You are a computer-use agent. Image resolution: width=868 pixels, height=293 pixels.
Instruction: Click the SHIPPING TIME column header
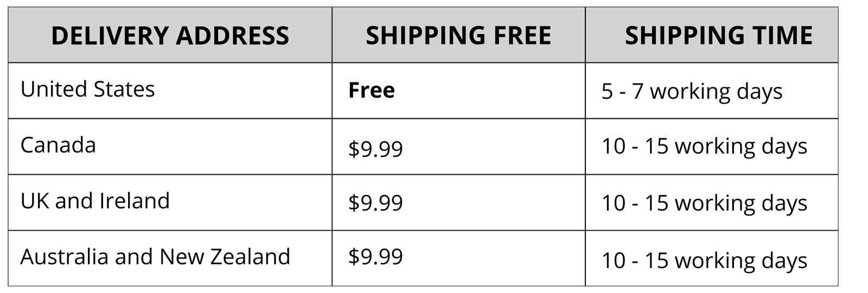pos(719,36)
